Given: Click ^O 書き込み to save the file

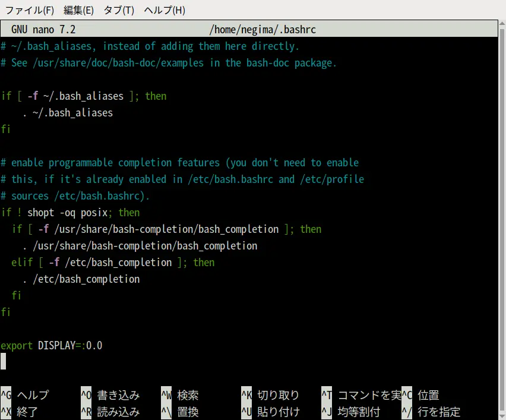Looking at the screenshot, I should tap(110, 395).
